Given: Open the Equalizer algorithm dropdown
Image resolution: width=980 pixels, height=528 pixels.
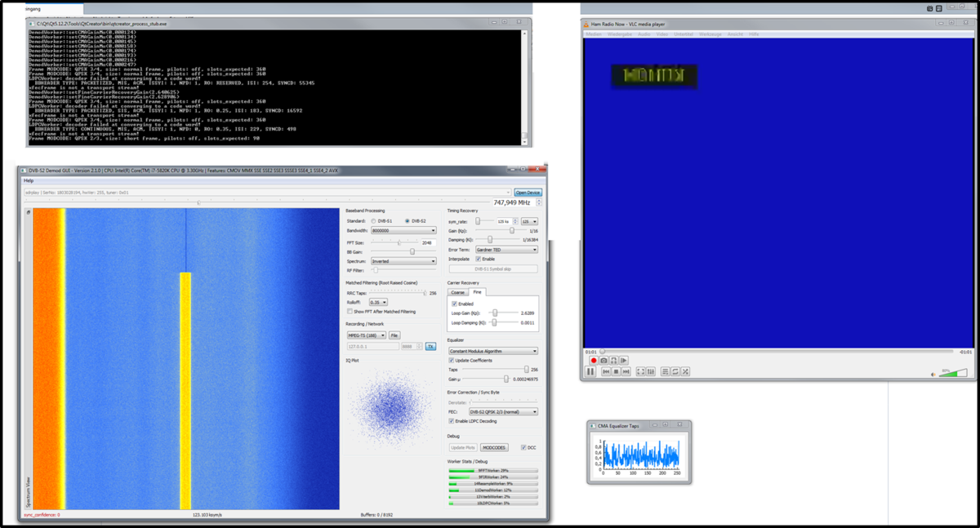Looking at the screenshot, I should click(492, 351).
